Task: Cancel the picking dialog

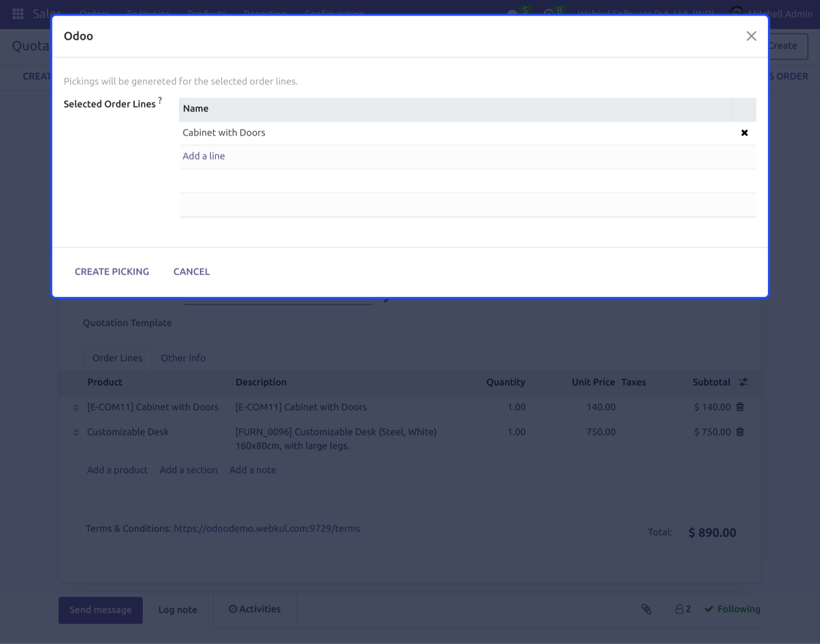Action: point(191,272)
